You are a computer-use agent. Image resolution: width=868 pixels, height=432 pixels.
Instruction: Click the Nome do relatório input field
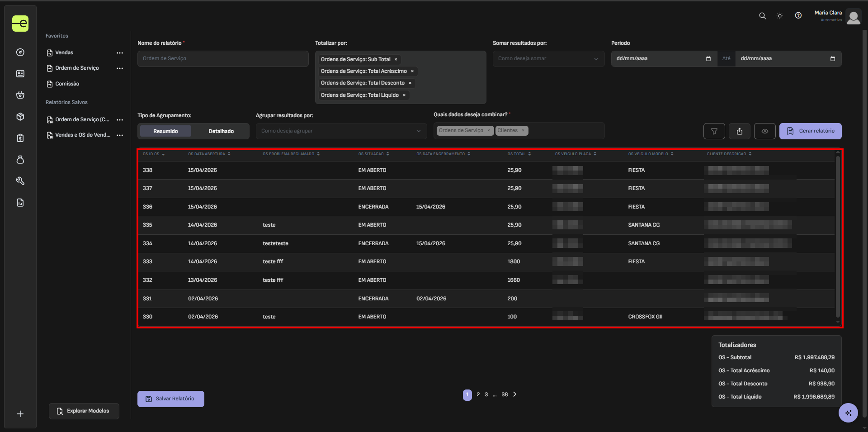(x=223, y=59)
